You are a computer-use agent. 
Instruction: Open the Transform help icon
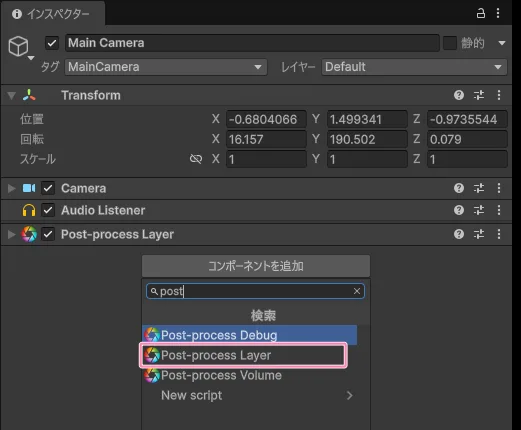(459, 95)
